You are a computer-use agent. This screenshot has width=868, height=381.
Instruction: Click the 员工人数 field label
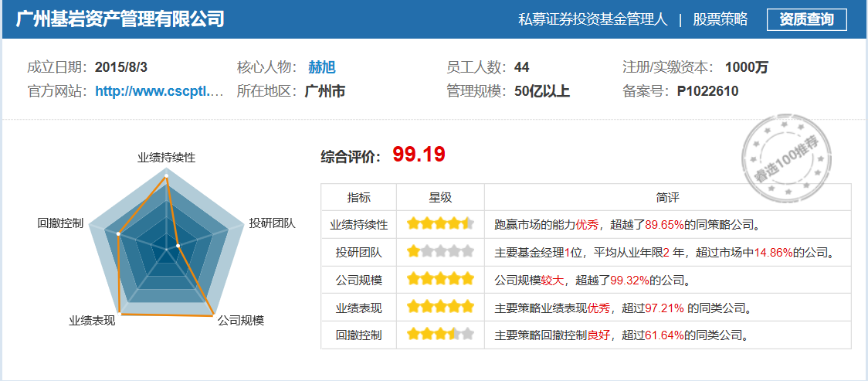pyautogui.click(x=476, y=67)
